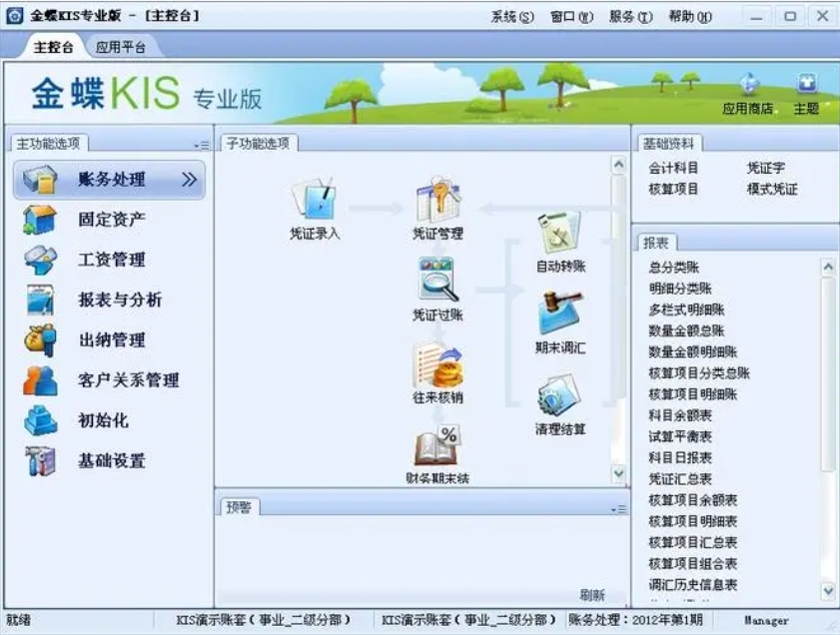Select the 子功能选项 panel tab
This screenshot has width=840, height=635.
[259, 143]
